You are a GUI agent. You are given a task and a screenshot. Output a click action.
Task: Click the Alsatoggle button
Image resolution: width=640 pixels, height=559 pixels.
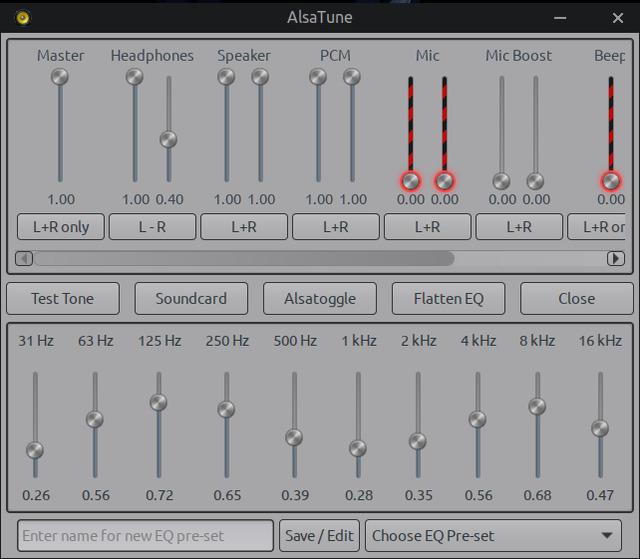[x=319, y=298]
